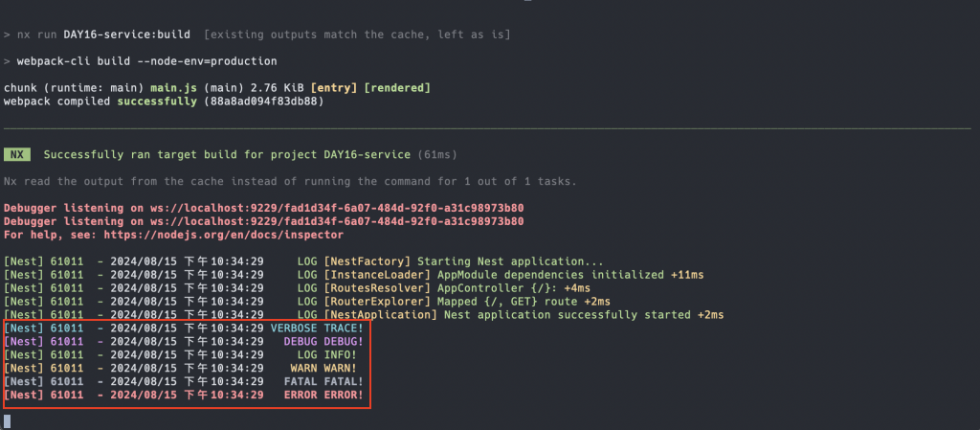
Task: Click the [RouterExplorer] Mapped route line
Action: click(307, 302)
